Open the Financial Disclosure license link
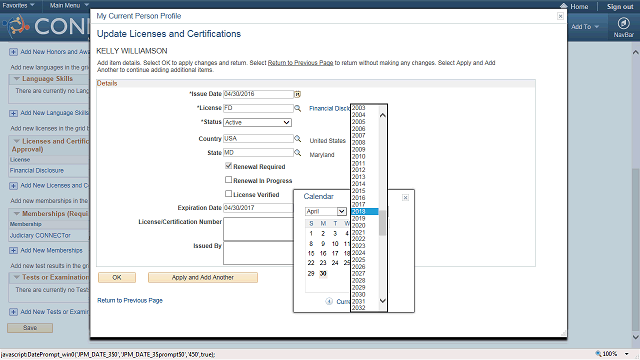 [37, 171]
